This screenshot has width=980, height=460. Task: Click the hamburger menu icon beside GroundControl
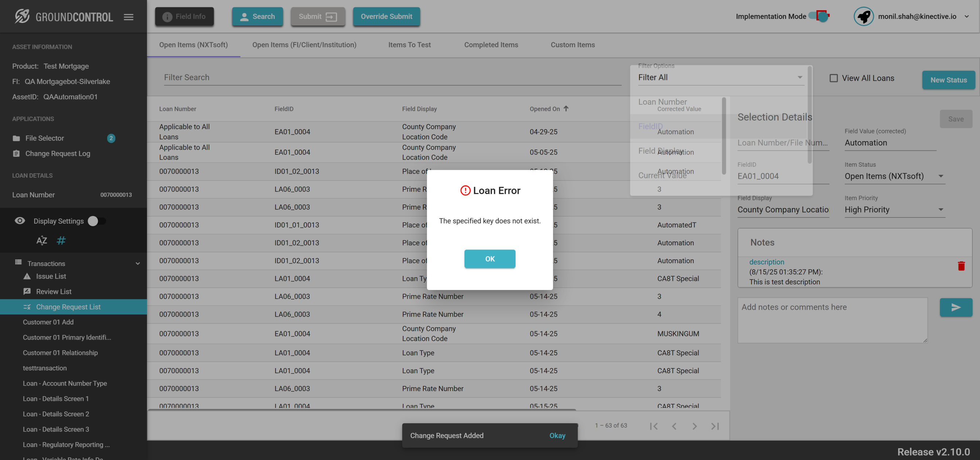coord(129,17)
